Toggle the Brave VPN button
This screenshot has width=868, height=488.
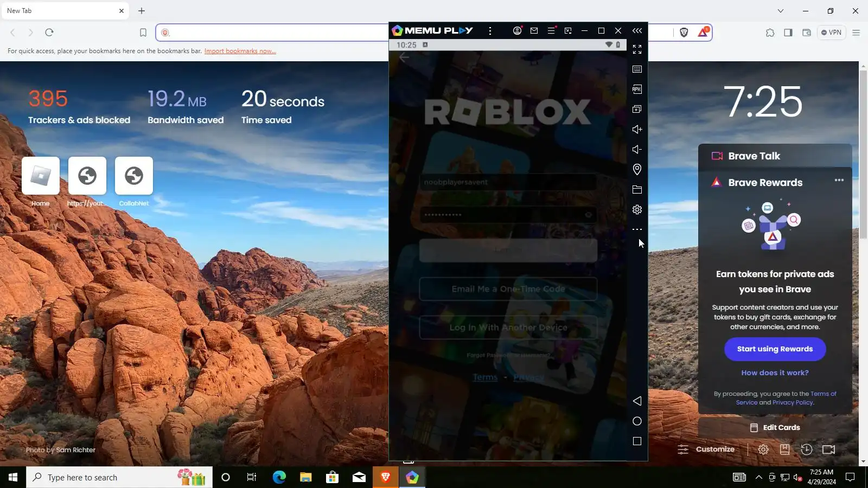pyautogui.click(x=831, y=33)
